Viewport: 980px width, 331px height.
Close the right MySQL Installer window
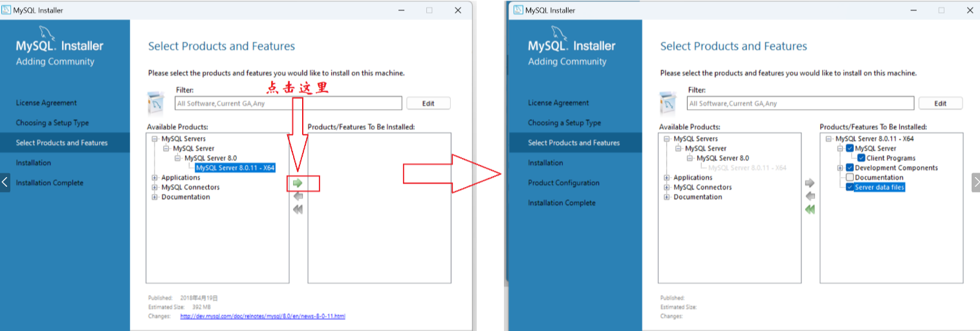(x=970, y=10)
